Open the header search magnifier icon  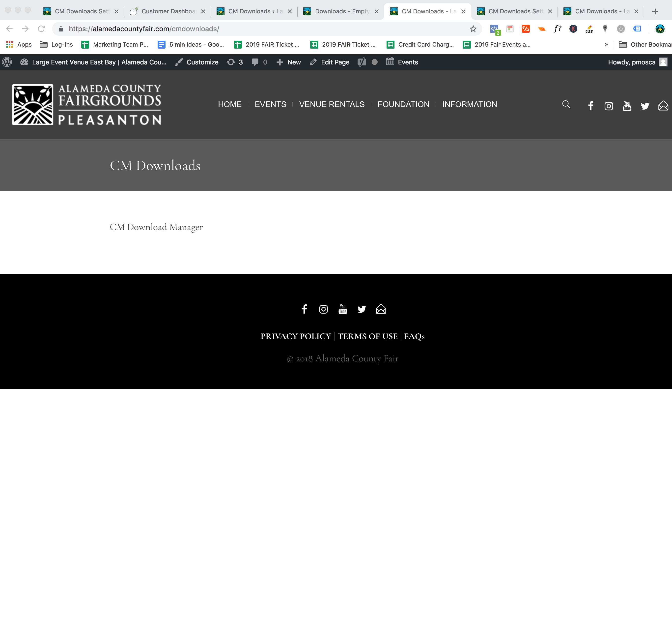[x=566, y=104]
